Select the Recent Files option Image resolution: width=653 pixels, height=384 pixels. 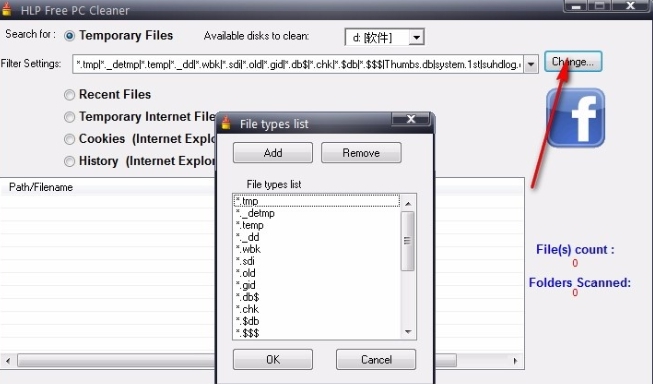tap(70, 95)
